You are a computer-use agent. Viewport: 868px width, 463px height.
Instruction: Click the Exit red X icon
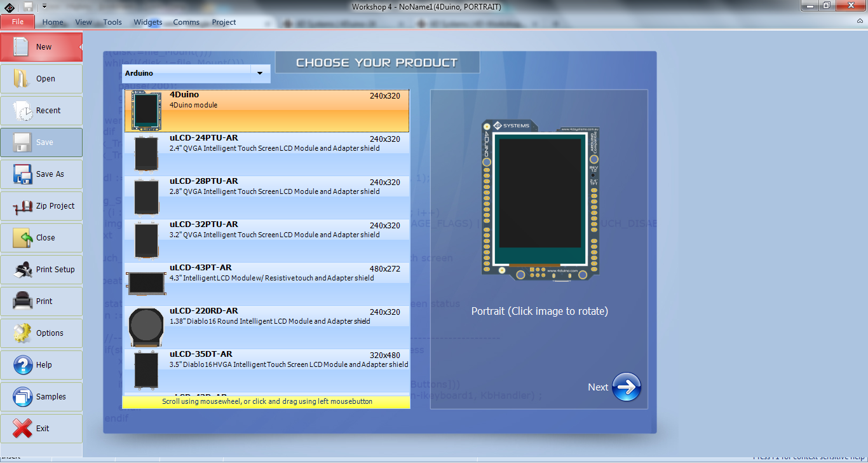[x=22, y=429]
